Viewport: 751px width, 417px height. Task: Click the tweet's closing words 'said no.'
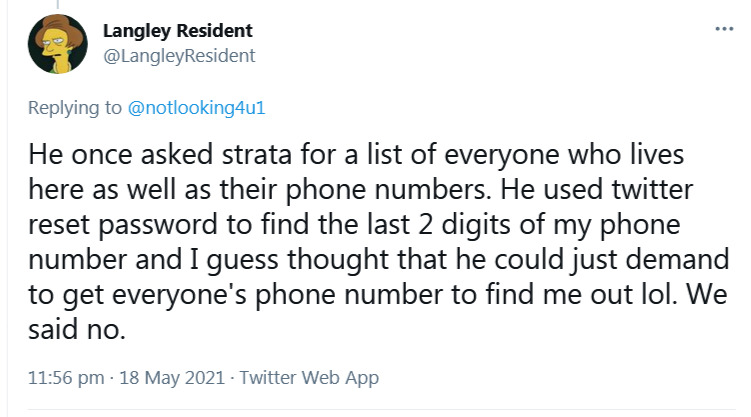pos(77,330)
